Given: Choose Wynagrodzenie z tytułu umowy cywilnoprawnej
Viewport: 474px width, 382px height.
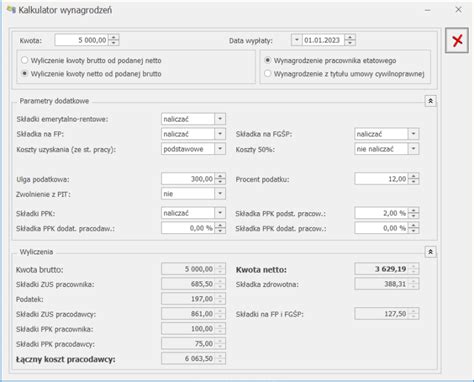Looking at the screenshot, I should click(x=344, y=74).
